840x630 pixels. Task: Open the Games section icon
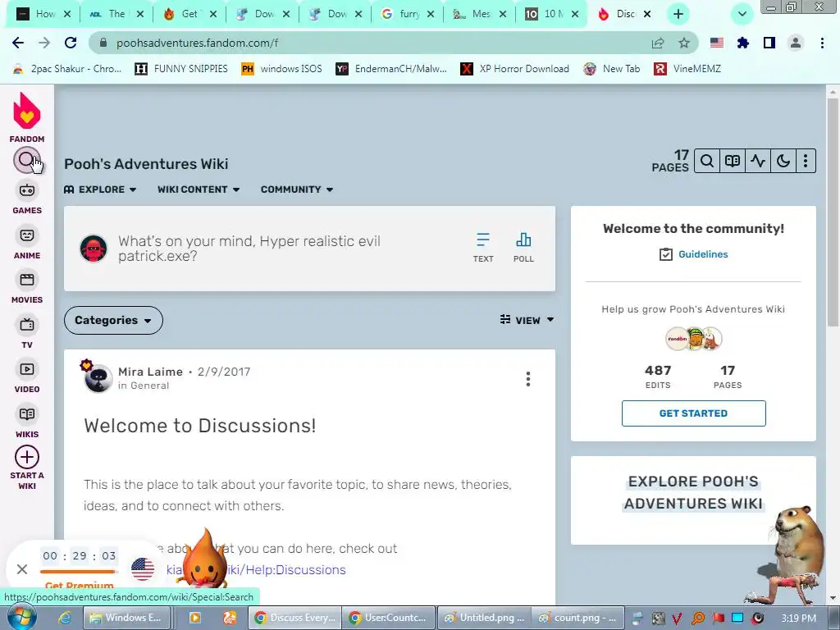tap(27, 190)
